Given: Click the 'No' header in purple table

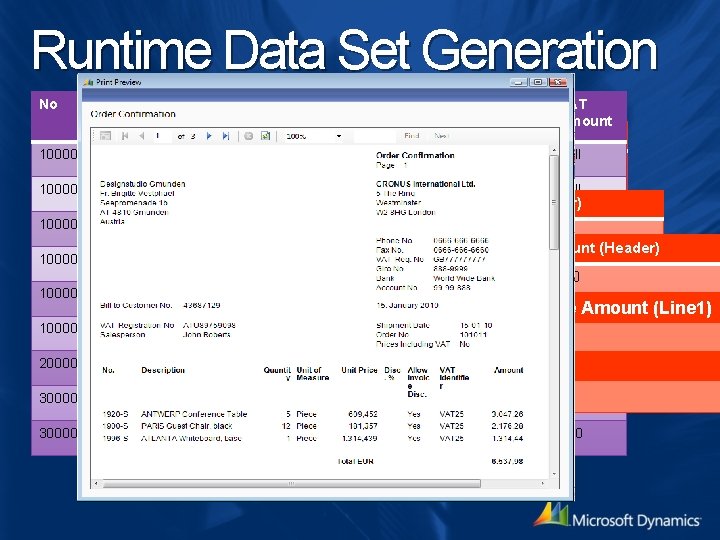Looking at the screenshot, I should pyautogui.click(x=48, y=105).
